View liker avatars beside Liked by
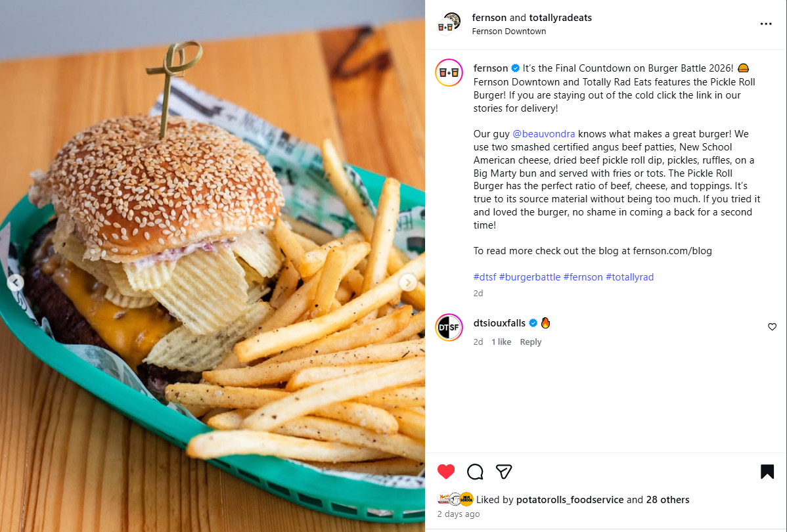 pos(455,499)
